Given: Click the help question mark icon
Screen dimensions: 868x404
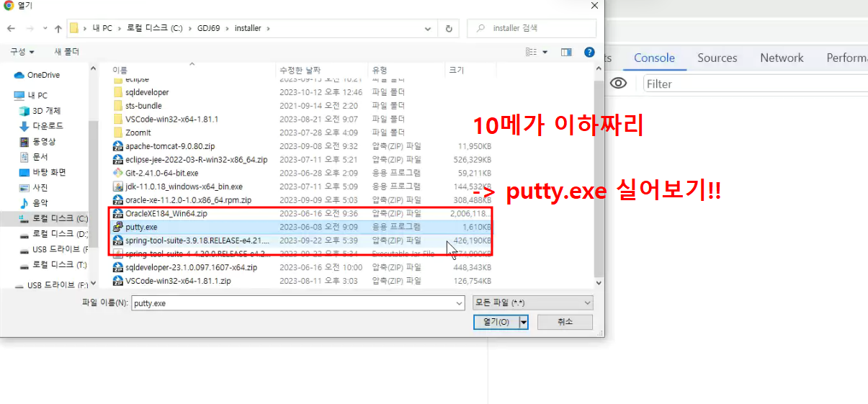Looking at the screenshot, I should 589,52.
